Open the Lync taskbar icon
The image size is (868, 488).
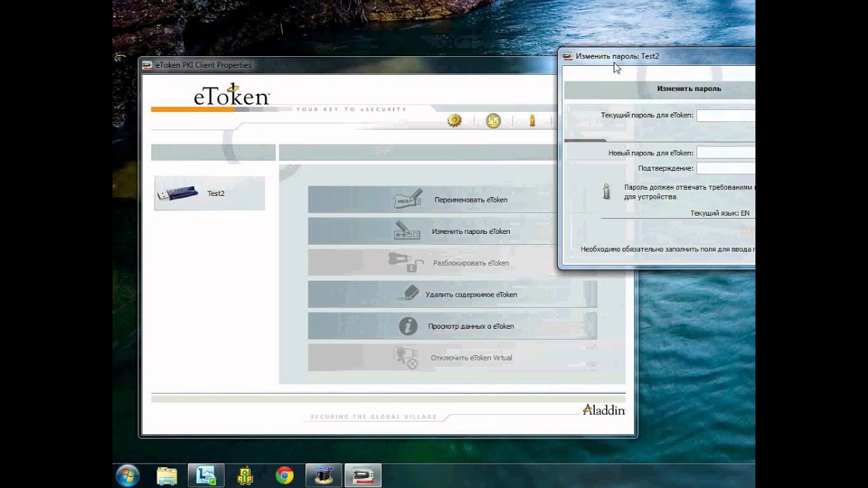206,476
